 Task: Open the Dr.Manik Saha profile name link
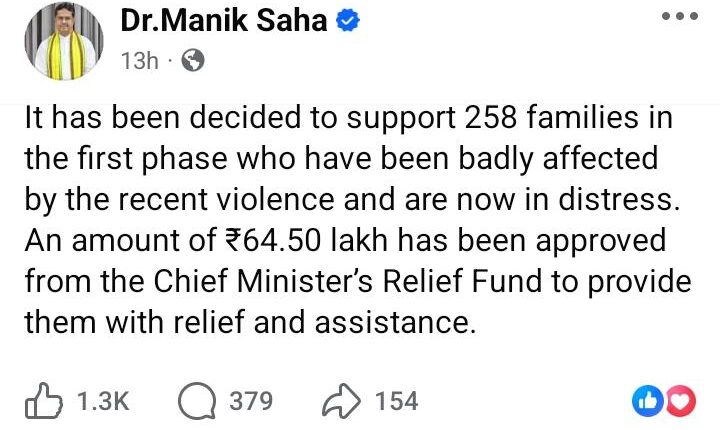tap(226, 22)
